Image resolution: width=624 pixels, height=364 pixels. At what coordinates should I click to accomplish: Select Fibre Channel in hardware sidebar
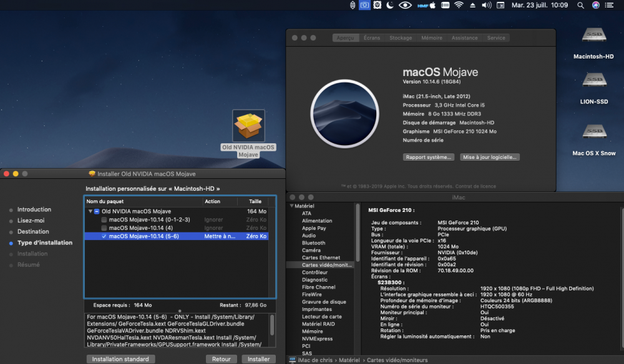point(318,287)
